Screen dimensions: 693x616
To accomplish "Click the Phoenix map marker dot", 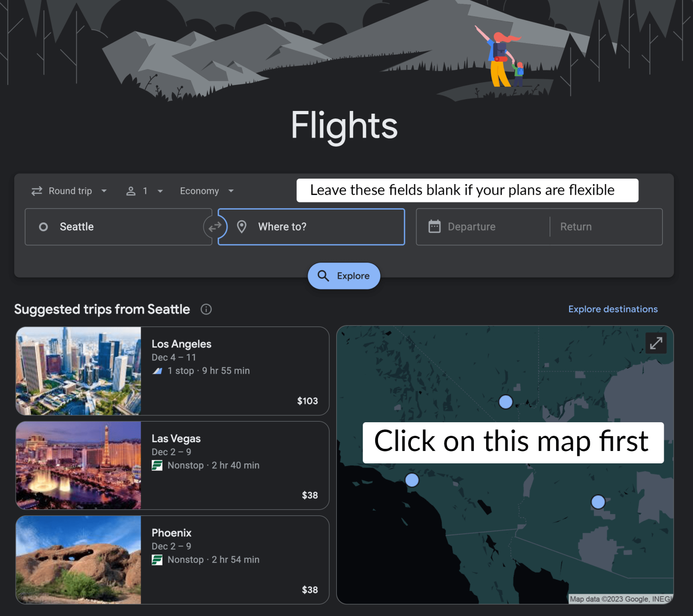I will coord(598,502).
